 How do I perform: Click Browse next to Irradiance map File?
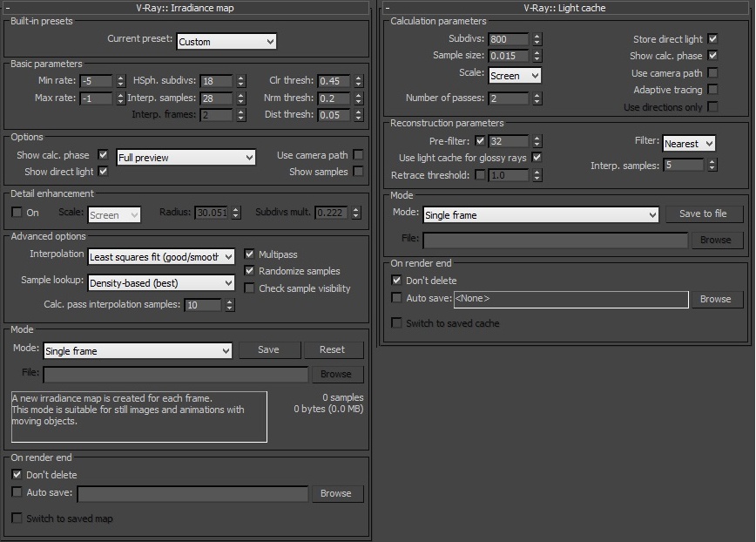point(336,374)
